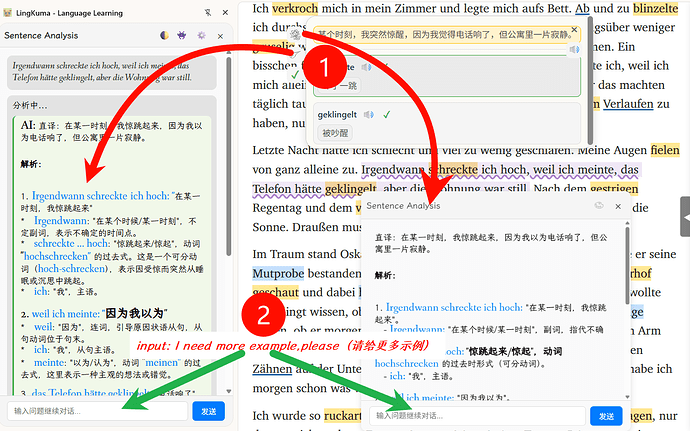Open settings via the purple gear icon

201,35
